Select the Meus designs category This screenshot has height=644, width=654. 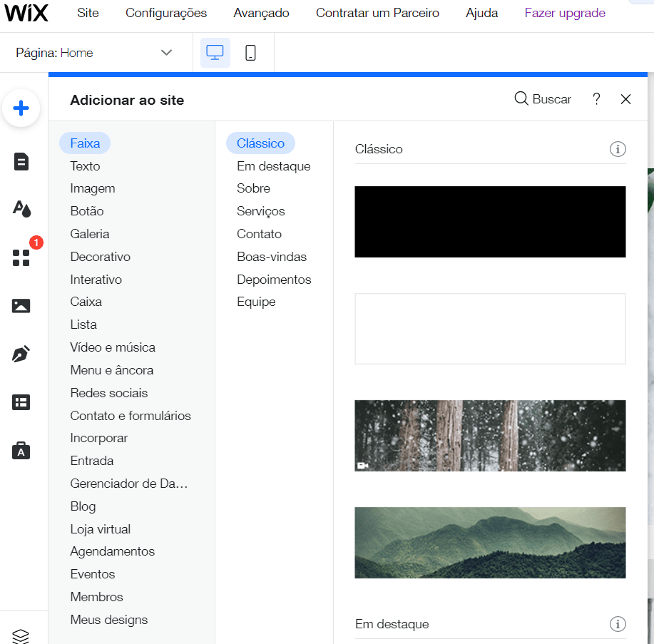pyautogui.click(x=109, y=620)
